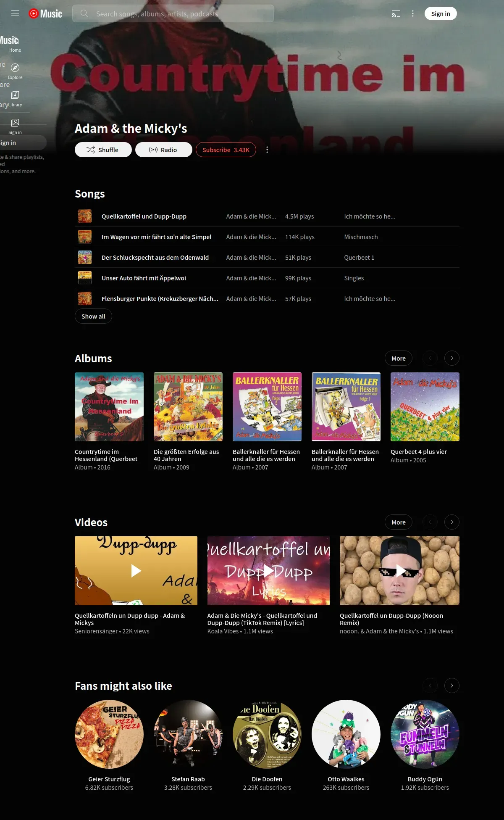Show previous albums with left chevron

point(430,358)
